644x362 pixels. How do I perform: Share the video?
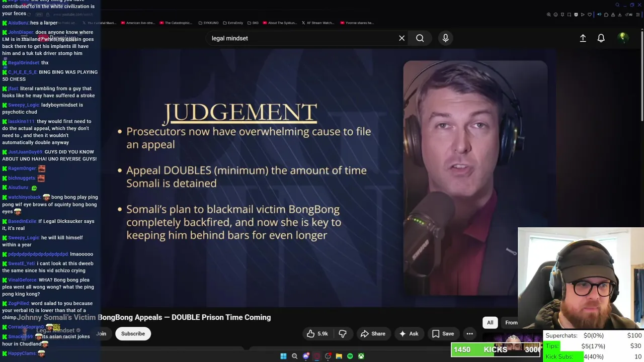coord(373,334)
